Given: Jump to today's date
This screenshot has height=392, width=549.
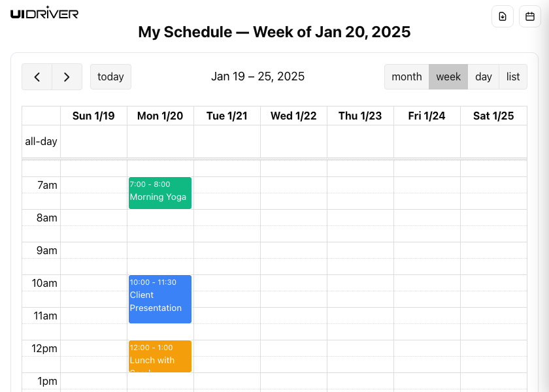Looking at the screenshot, I should click(x=110, y=76).
